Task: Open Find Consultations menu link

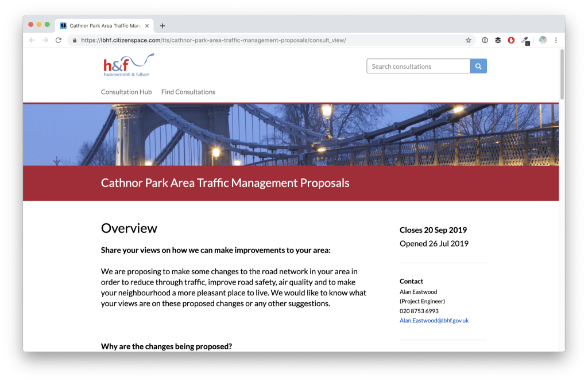Action: tap(188, 92)
